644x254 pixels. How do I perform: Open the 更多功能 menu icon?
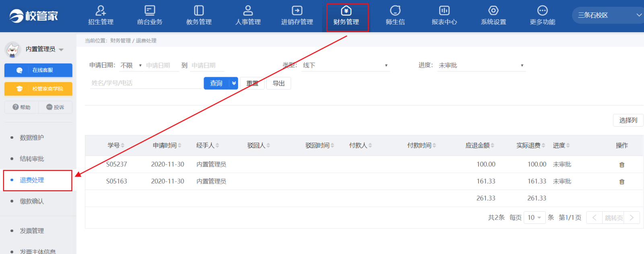pos(543,10)
